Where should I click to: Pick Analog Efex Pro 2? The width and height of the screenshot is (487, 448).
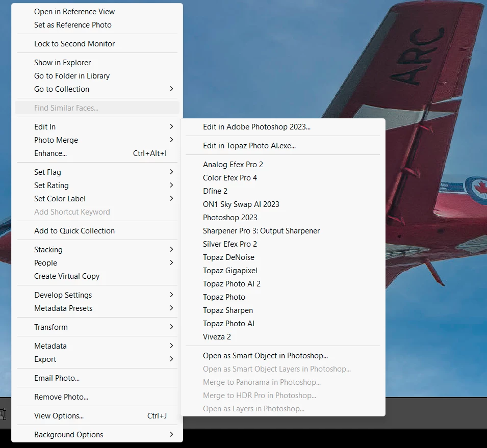(x=283, y=165)
